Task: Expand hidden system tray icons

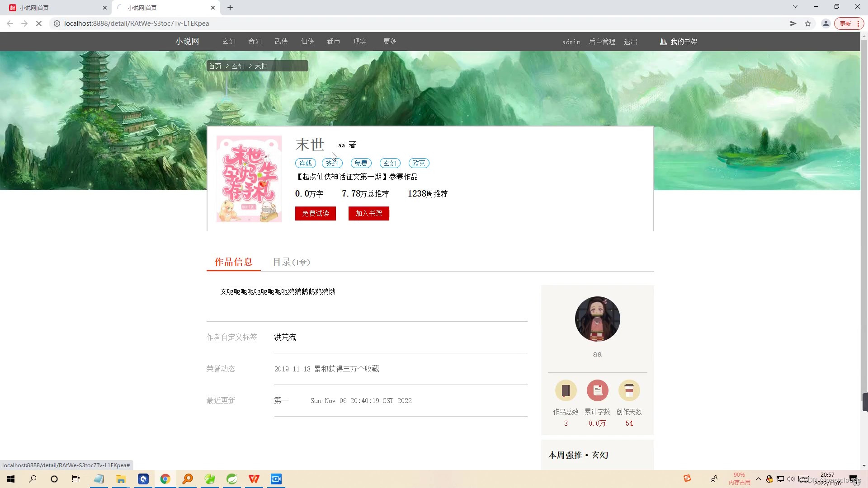Action: click(x=759, y=479)
